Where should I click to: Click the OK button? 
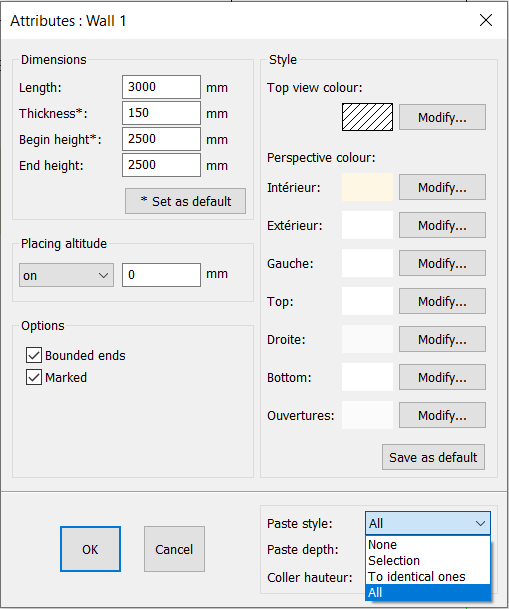point(90,549)
